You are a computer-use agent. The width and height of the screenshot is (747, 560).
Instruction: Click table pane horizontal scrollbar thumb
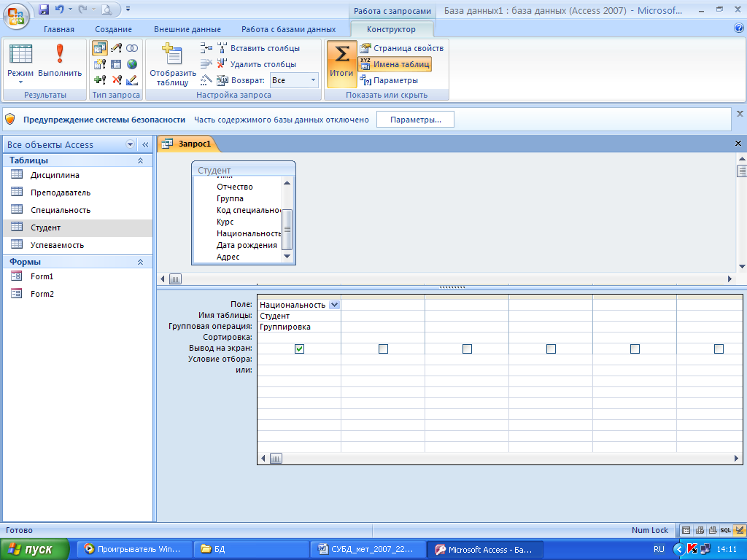175,279
